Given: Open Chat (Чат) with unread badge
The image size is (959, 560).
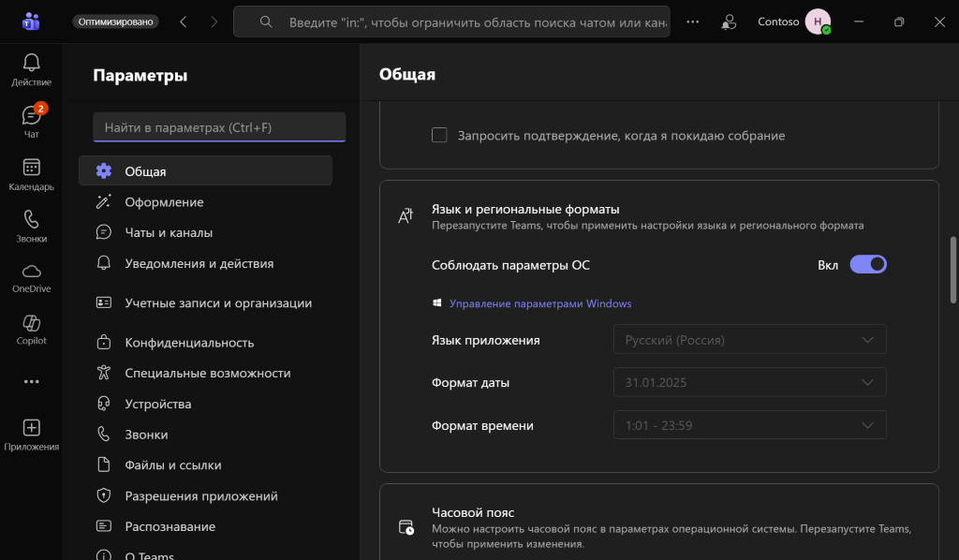Looking at the screenshot, I should pyautogui.click(x=31, y=121).
